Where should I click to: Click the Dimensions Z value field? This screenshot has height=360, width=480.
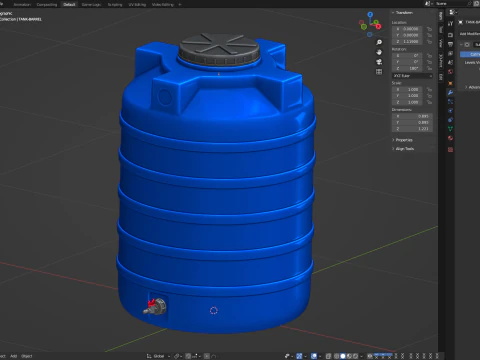point(412,129)
